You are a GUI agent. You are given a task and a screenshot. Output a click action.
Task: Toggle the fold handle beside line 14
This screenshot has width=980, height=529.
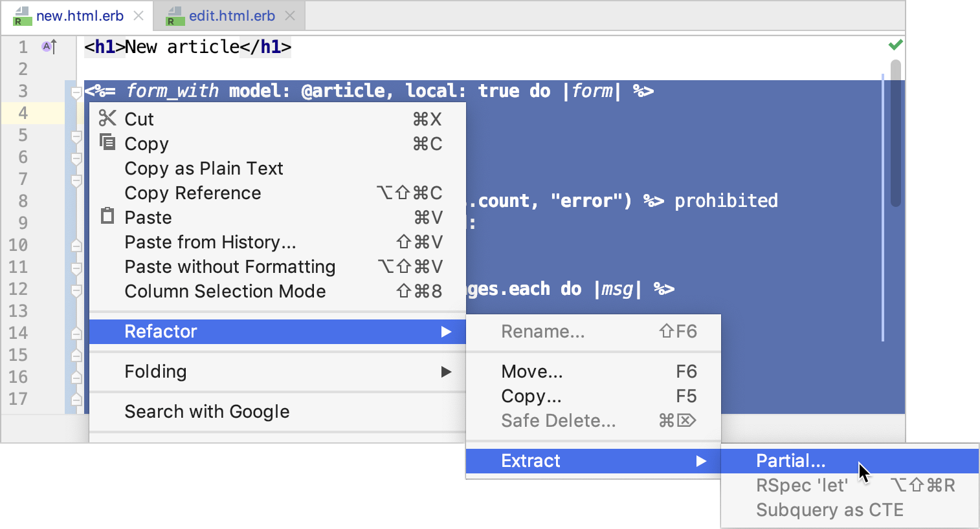coord(76,332)
